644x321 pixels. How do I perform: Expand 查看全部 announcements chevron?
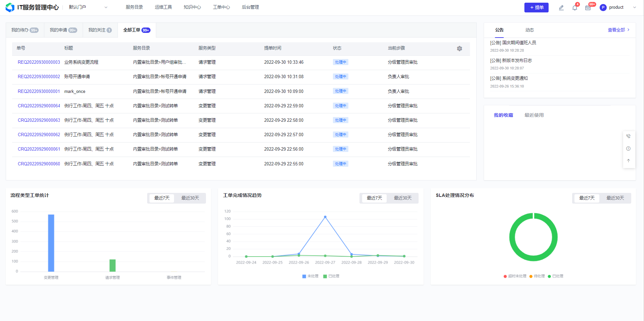(628, 30)
